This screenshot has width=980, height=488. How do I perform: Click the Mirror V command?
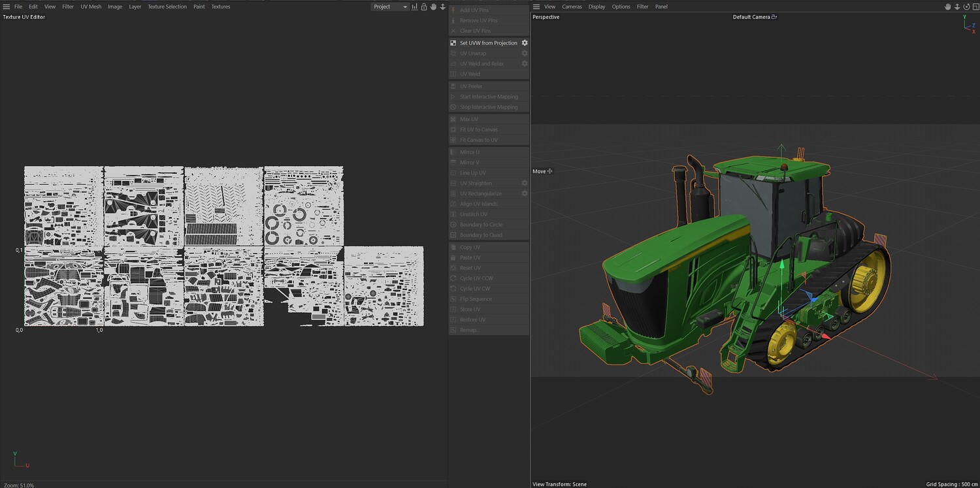(489, 163)
